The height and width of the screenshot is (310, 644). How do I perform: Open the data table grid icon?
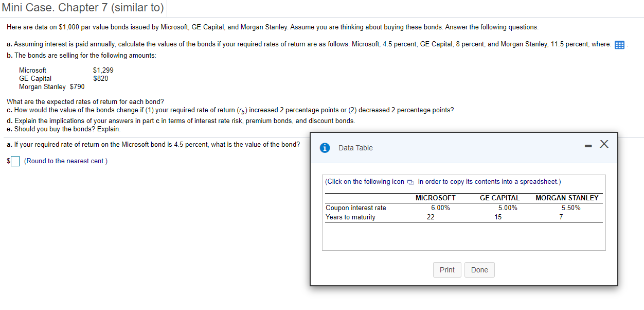point(620,45)
